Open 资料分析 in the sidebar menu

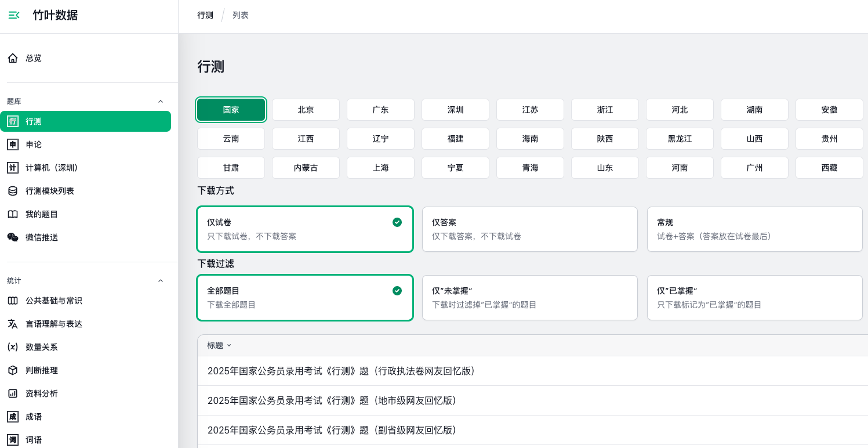point(42,393)
